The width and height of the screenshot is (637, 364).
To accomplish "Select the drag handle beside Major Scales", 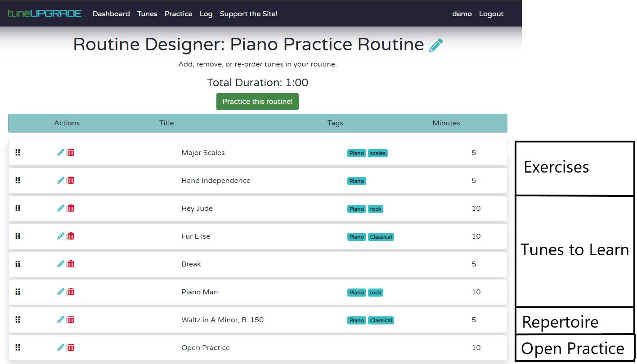I will click(18, 152).
